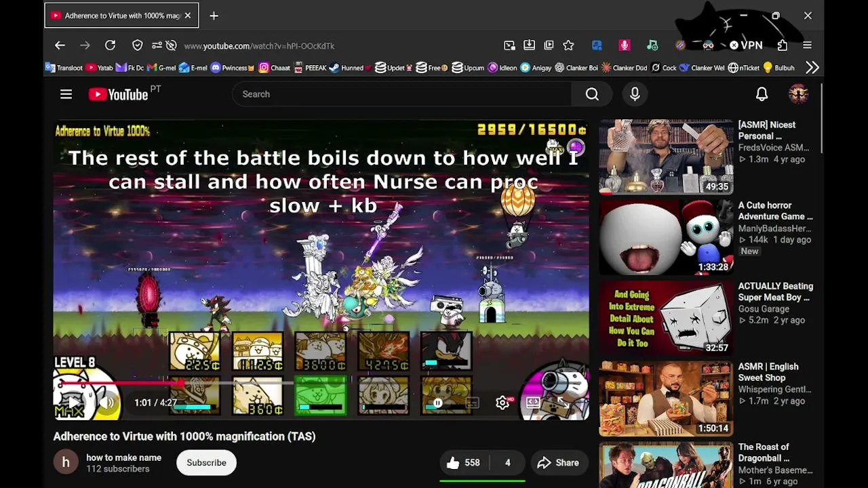This screenshot has height=488, width=868.
Task: Open the 'Yatab' bookmark
Action: click(100, 68)
